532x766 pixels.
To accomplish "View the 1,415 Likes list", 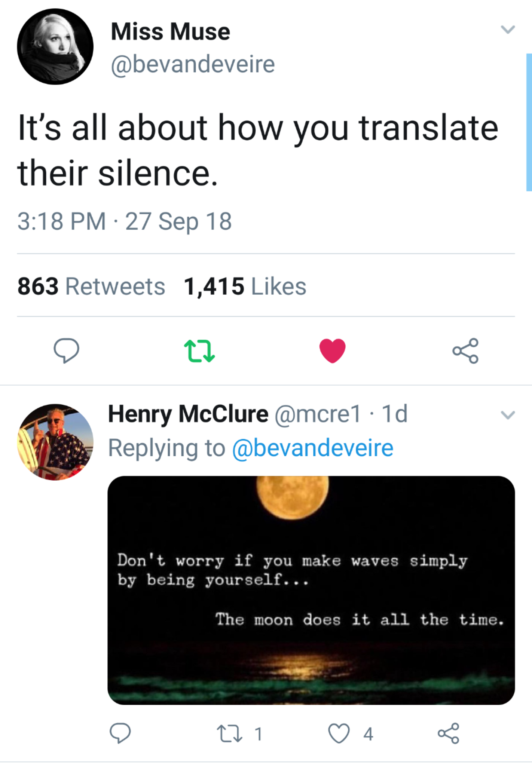I will click(245, 287).
